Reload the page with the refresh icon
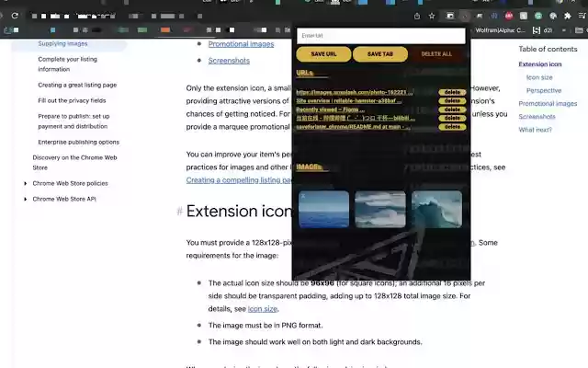This screenshot has width=588, height=368. click(15, 16)
